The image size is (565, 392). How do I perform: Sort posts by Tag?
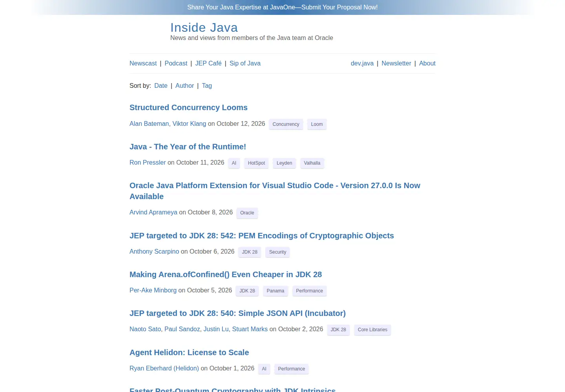click(207, 85)
